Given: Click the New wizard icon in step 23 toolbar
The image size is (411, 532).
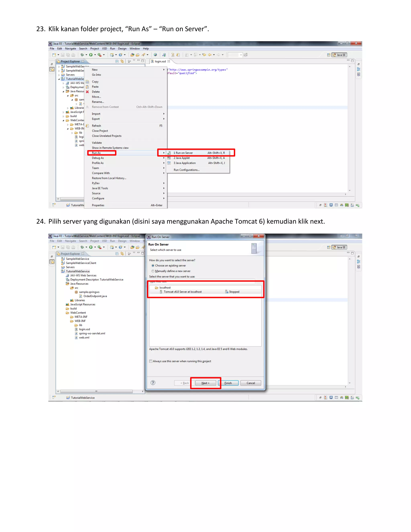Looking at the screenshot, I should click(54, 55).
